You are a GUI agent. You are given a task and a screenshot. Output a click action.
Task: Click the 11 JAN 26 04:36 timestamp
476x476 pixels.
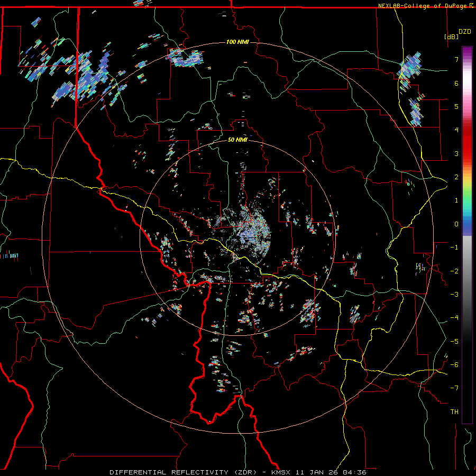pyautogui.click(x=331, y=472)
